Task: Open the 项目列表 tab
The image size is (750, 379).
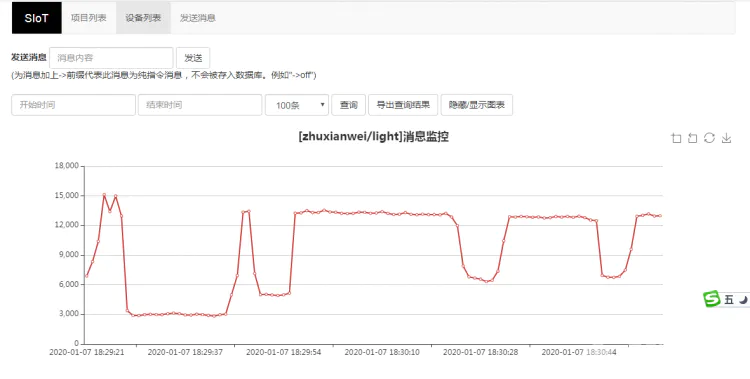Action: point(88,18)
